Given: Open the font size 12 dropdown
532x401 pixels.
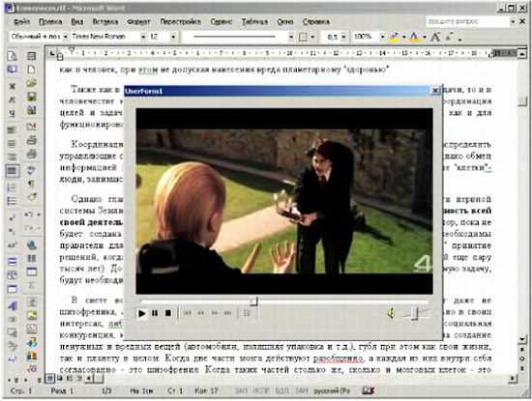Looking at the screenshot, I should (x=173, y=37).
